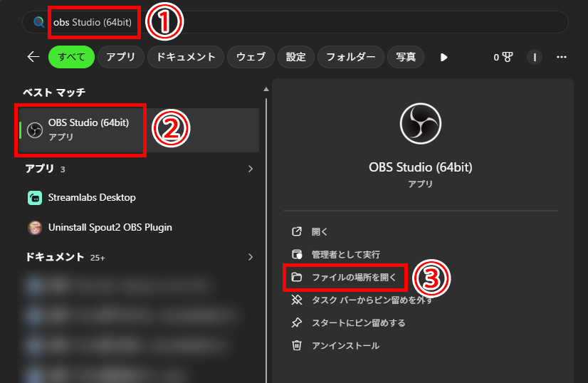
Task: Click the large OBS Studio logo
Action: point(421,124)
